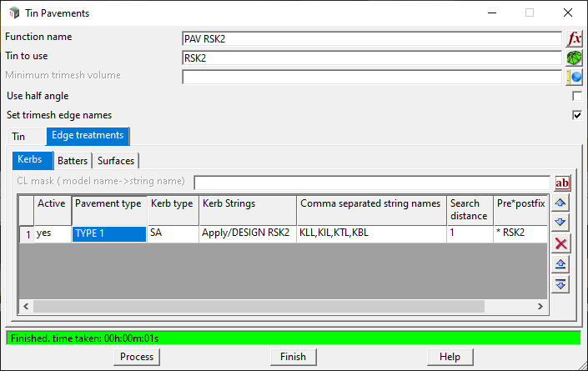
Task: Click the Finish button
Action: [x=293, y=357]
